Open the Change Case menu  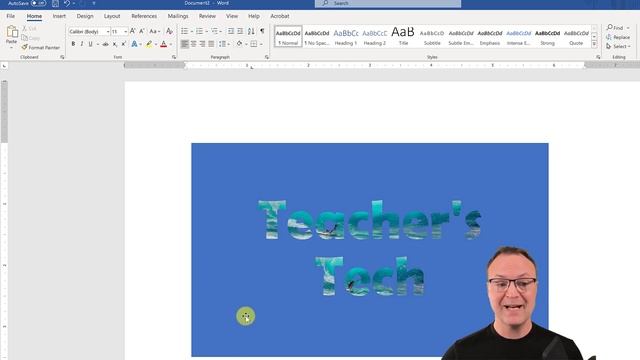154,31
